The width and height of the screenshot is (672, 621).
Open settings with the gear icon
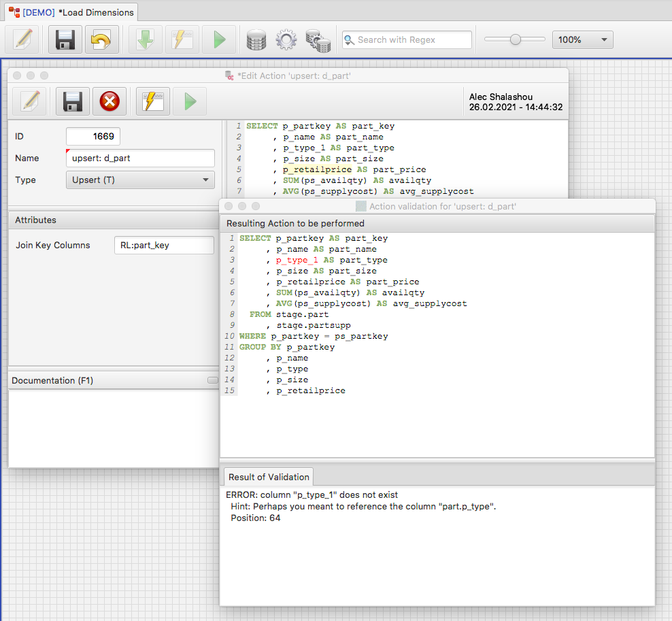(x=286, y=40)
